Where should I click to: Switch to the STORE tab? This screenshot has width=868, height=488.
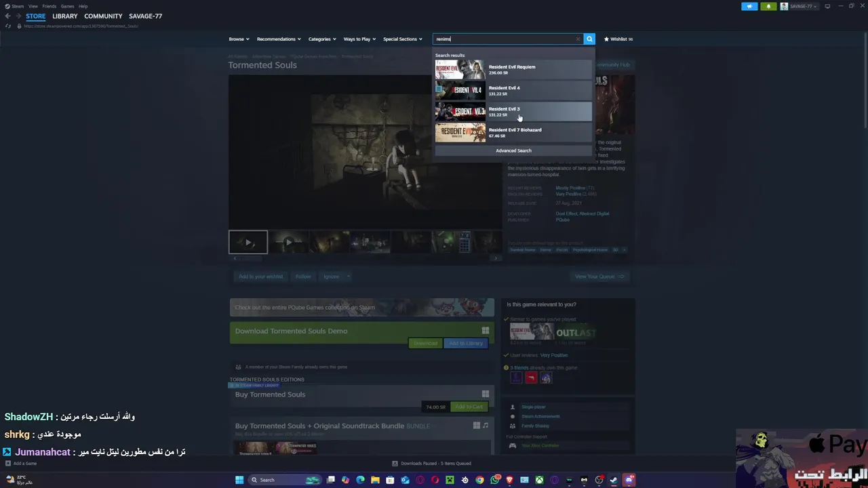[35, 16]
